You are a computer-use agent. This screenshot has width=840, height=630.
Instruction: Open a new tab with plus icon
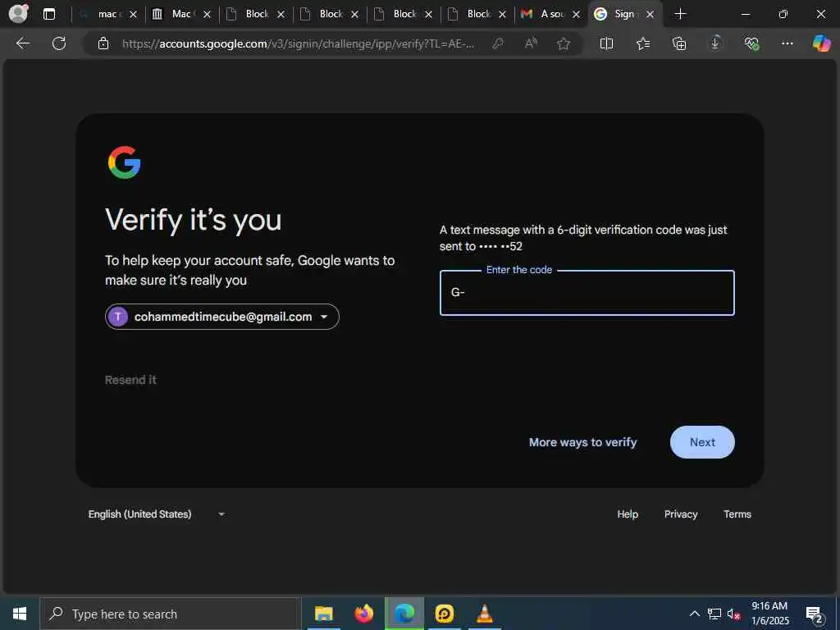coord(680,14)
